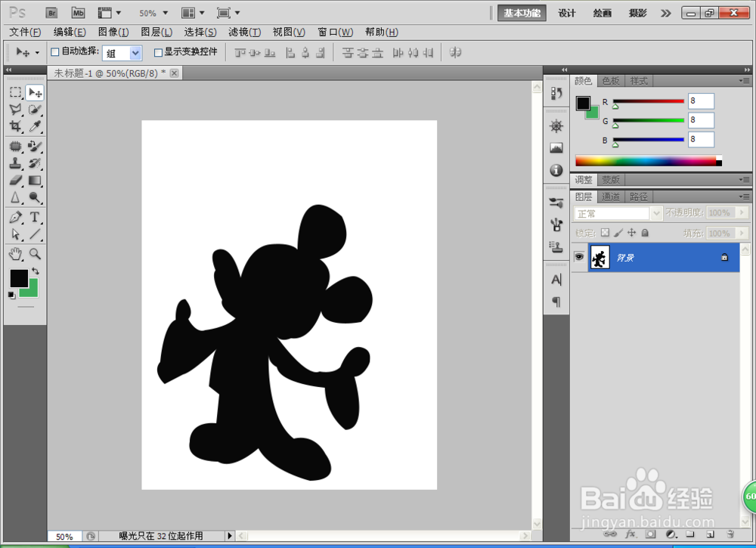Enable the auto-select checkbox
This screenshot has height=548, width=756.
(55, 51)
